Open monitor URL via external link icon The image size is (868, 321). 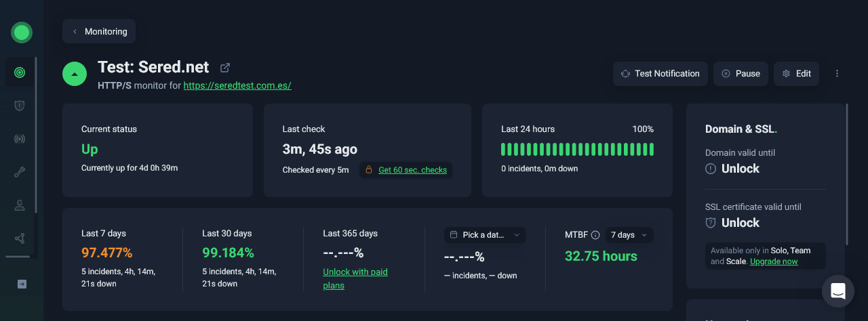click(225, 68)
